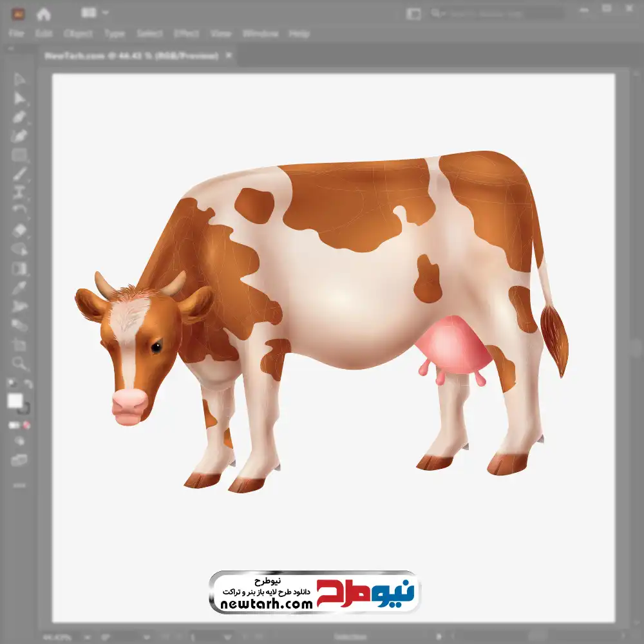The width and height of the screenshot is (644, 644).
Task: Open the Arrange Documents dropdown
Action: point(95,13)
